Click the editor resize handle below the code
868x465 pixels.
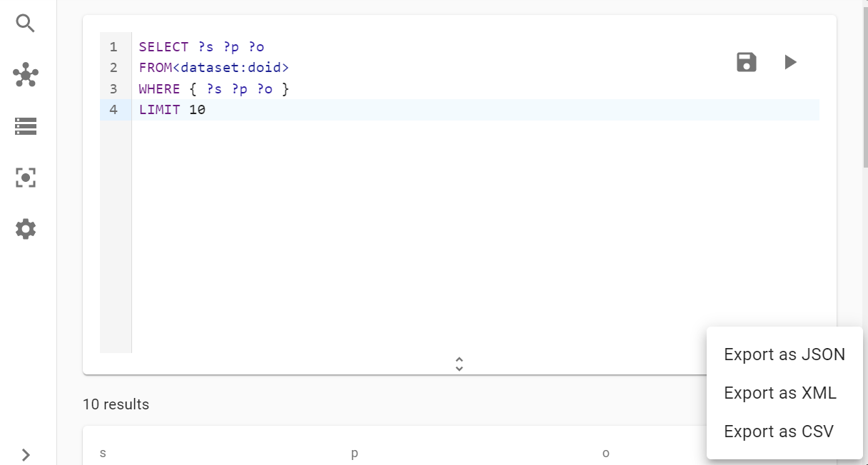(459, 364)
